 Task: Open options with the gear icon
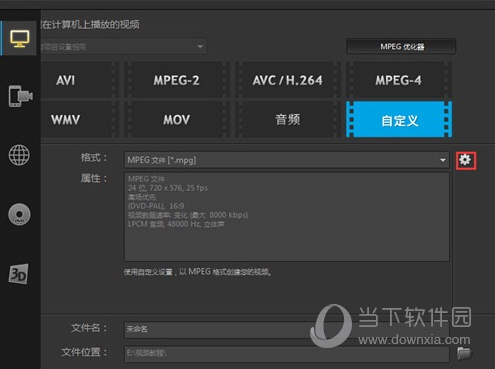tap(466, 161)
